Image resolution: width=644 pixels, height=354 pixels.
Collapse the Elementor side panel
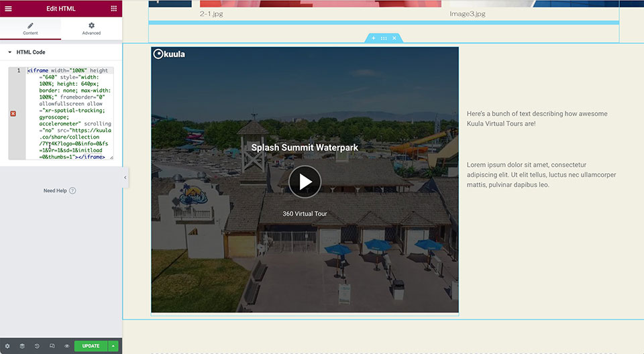click(x=125, y=178)
